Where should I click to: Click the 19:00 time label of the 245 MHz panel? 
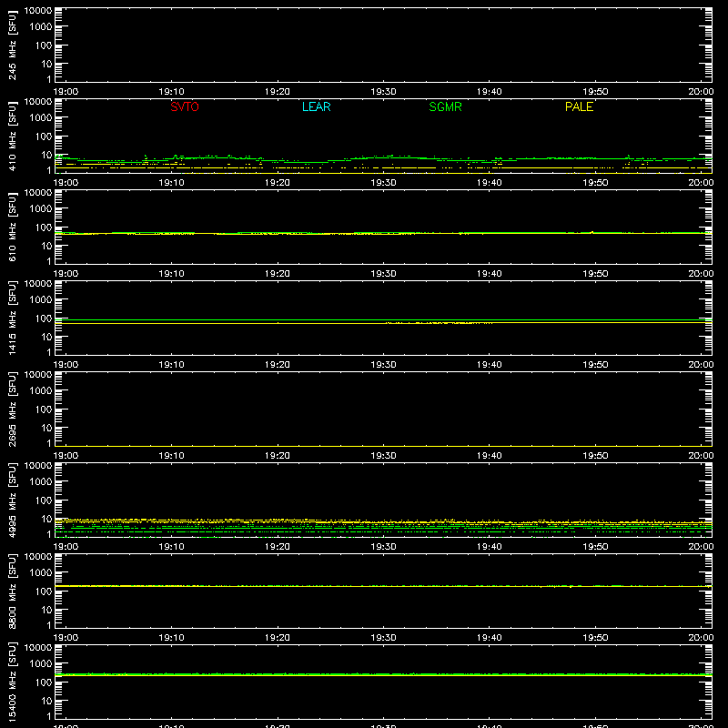pos(66,92)
